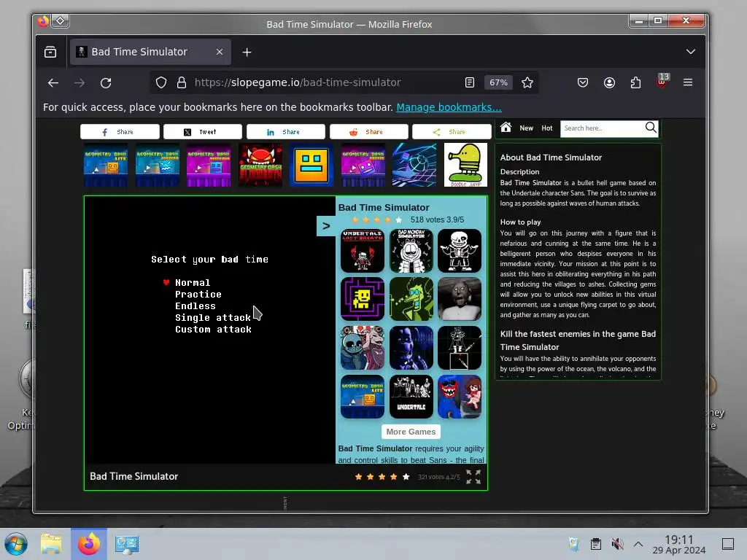Screen dimensions: 747x560
Task: Open the Firefox account icon
Action: pyautogui.click(x=609, y=83)
